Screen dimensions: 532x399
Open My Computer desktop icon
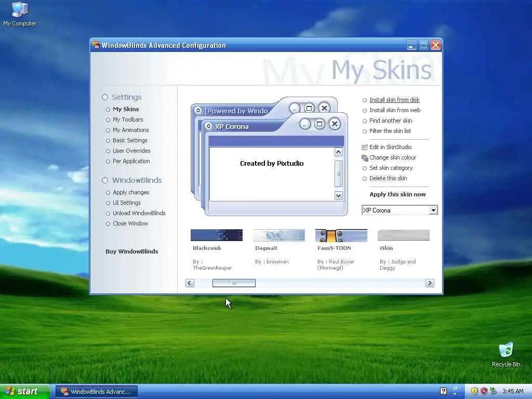[x=20, y=14]
